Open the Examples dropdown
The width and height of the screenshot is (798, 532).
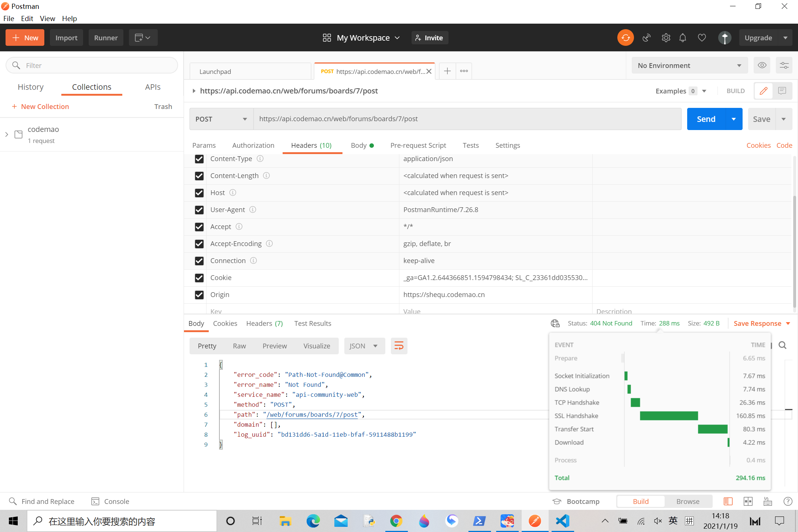pyautogui.click(x=681, y=91)
